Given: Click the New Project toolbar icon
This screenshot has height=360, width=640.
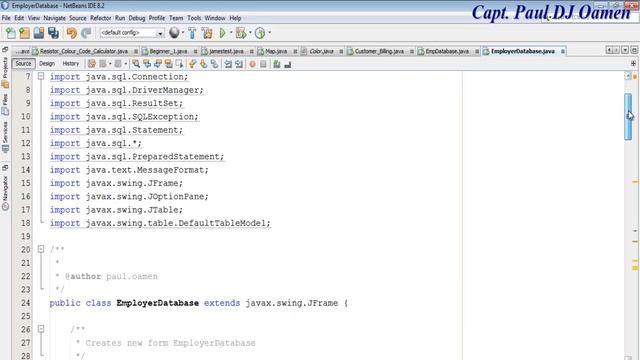Looking at the screenshot, I should click(24, 33).
